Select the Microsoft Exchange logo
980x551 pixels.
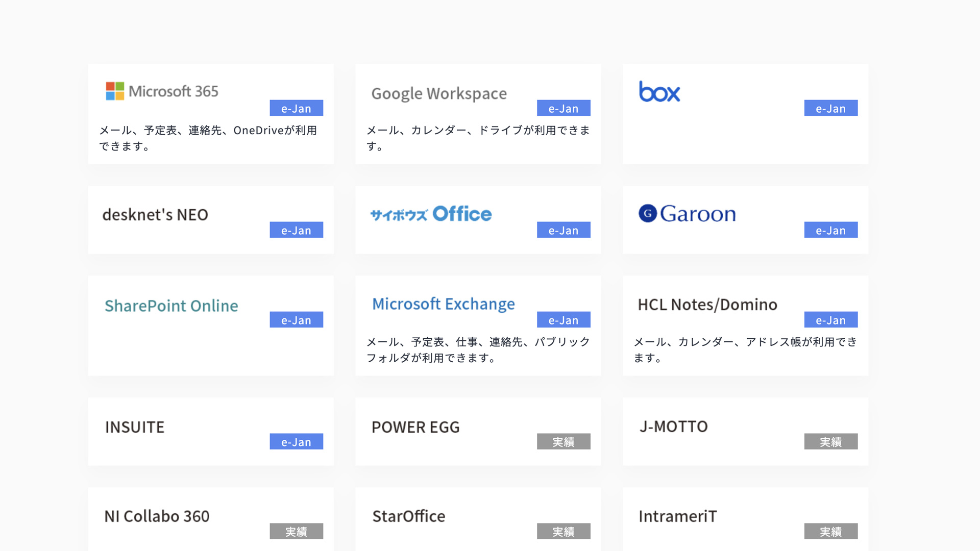pyautogui.click(x=444, y=304)
